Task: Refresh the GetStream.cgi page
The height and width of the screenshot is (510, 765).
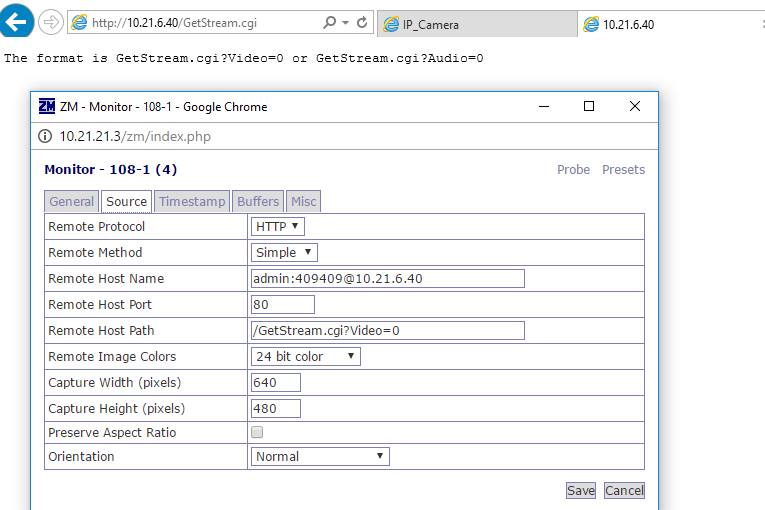Action: point(362,22)
